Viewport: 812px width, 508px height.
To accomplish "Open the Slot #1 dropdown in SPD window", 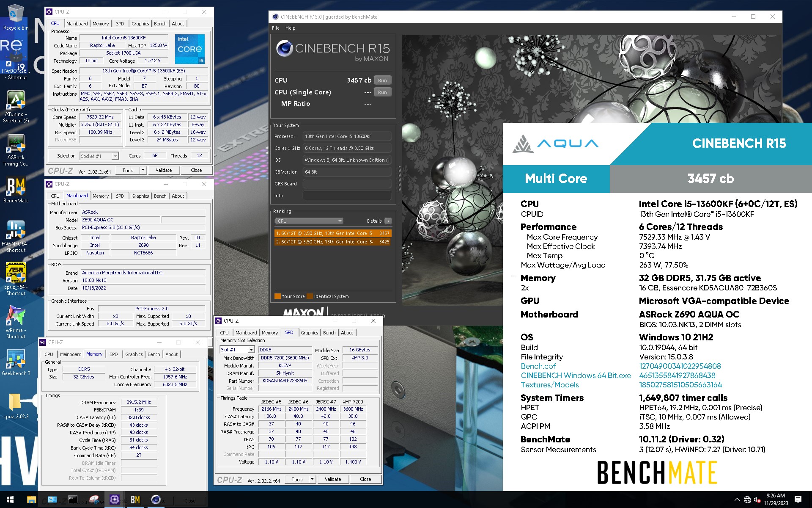I will click(251, 350).
